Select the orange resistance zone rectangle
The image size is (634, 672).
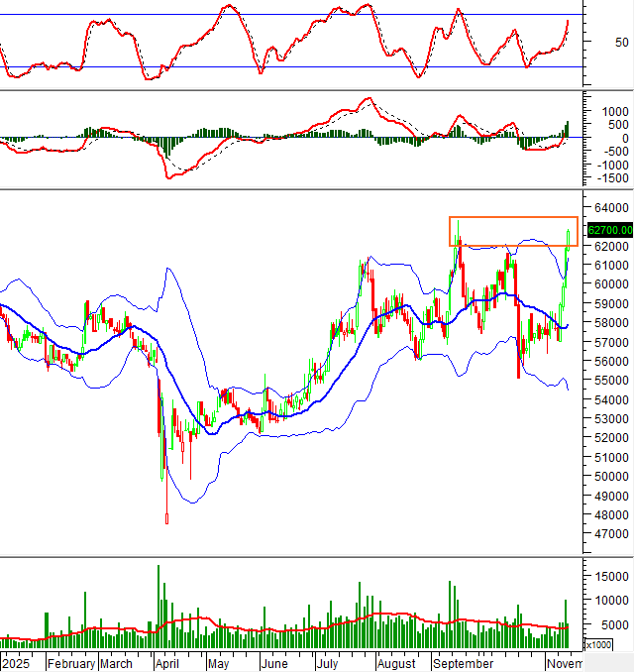click(513, 231)
